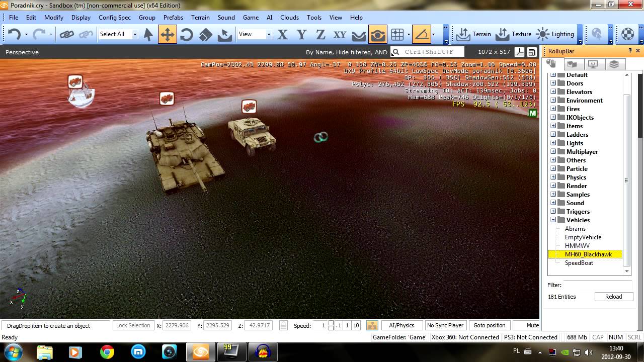The image size is (644, 362).
Task: Click the Link objects chain icon
Action: point(66,34)
